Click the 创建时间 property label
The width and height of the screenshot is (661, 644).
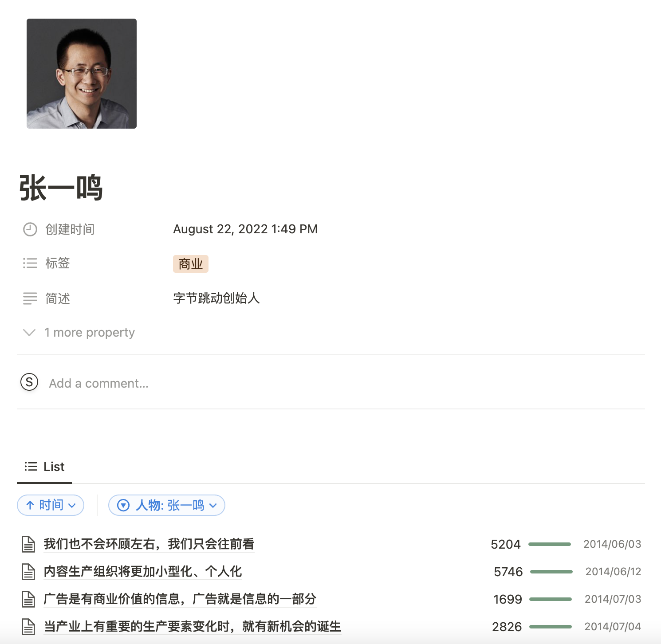click(70, 229)
